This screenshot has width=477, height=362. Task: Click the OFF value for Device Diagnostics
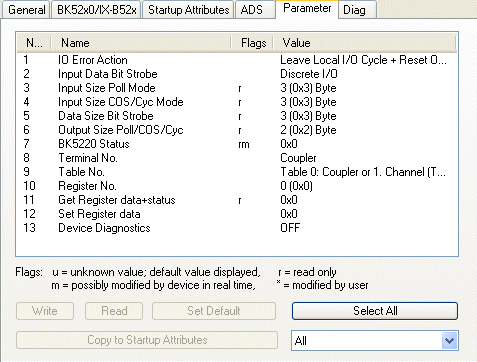[290, 228]
